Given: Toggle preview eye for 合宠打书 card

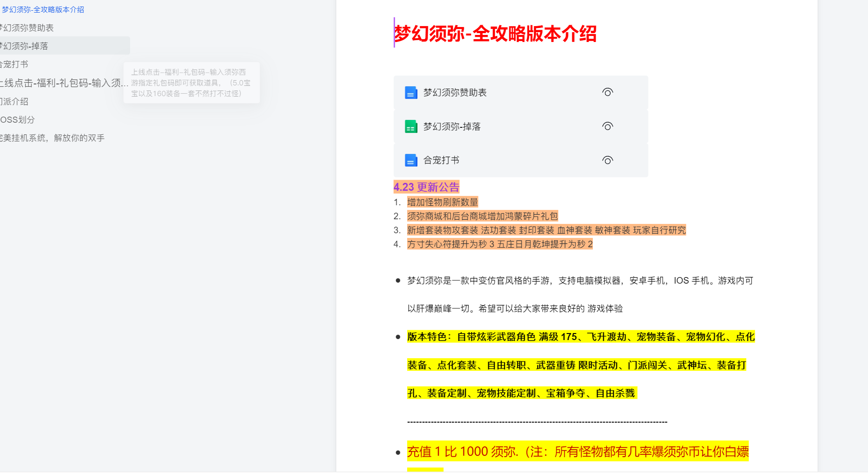Looking at the screenshot, I should point(607,160).
